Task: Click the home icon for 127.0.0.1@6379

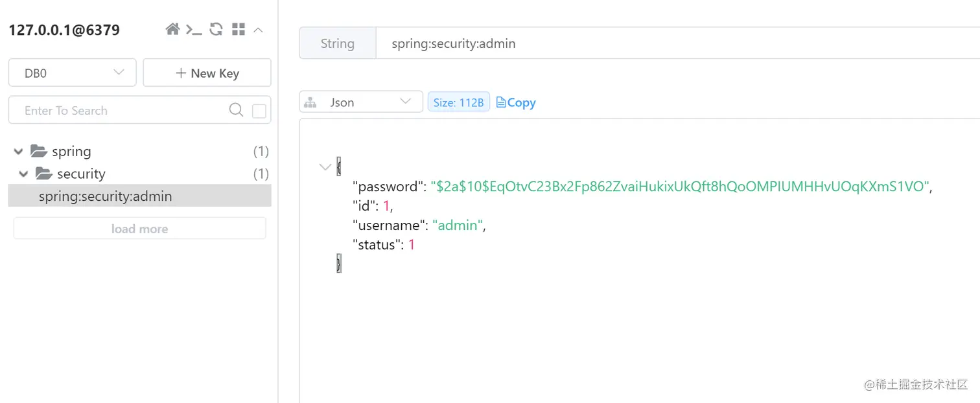Action: point(172,29)
